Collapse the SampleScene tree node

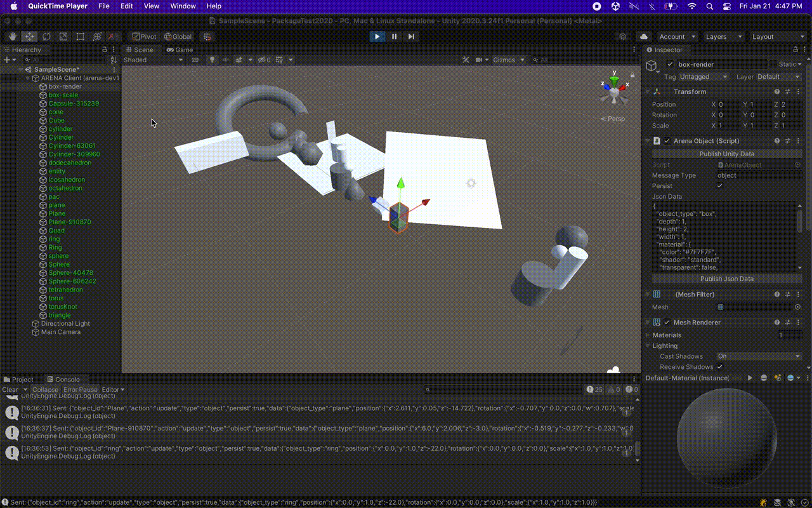click(21, 69)
